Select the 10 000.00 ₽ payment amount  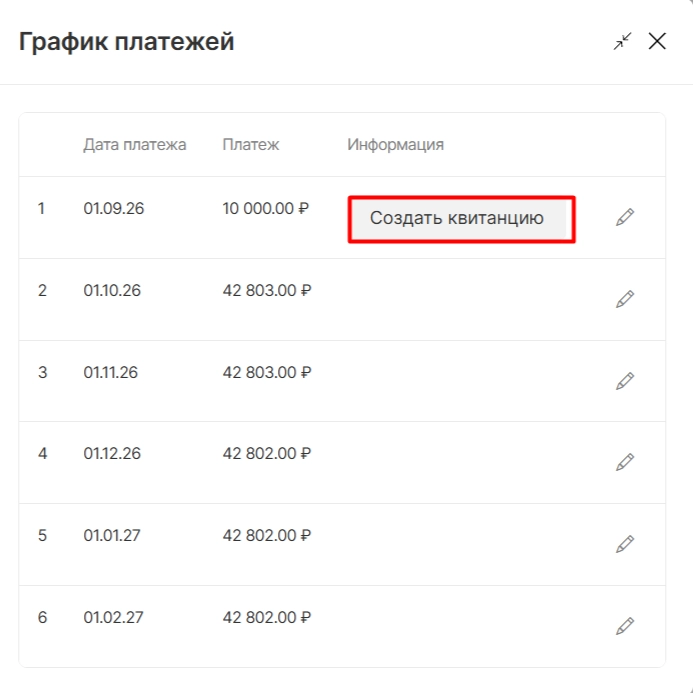[266, 209]
